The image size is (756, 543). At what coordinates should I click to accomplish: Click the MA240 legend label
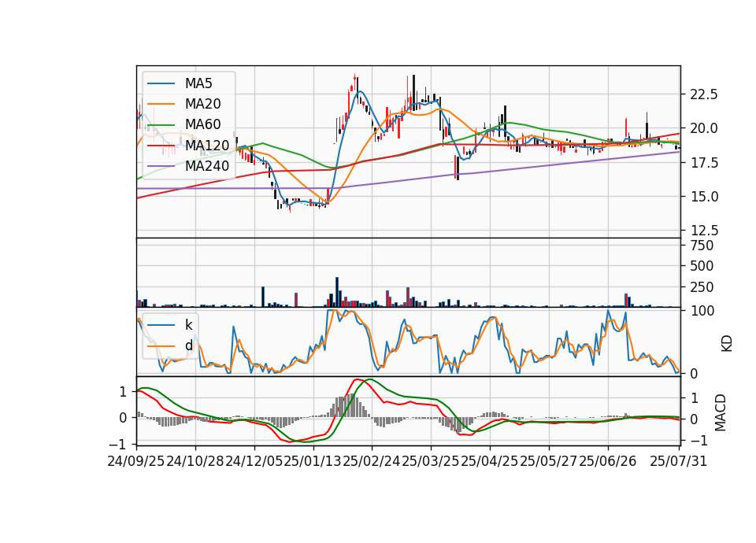tap(207, 166)
